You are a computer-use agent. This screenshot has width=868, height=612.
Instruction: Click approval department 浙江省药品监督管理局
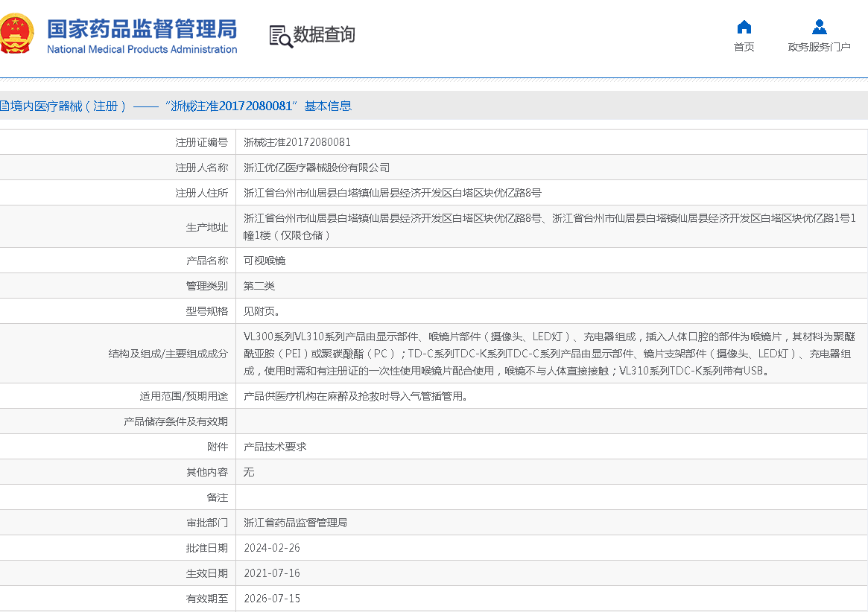296,523
